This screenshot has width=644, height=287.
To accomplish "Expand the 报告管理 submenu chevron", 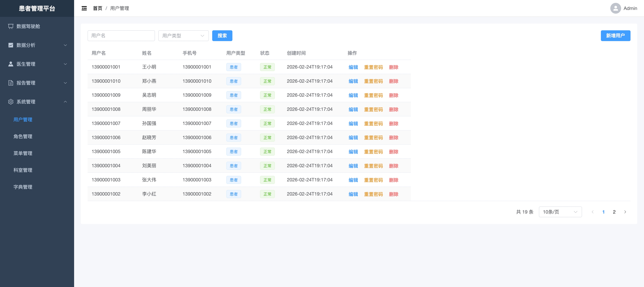I will [x=65, y=83].
